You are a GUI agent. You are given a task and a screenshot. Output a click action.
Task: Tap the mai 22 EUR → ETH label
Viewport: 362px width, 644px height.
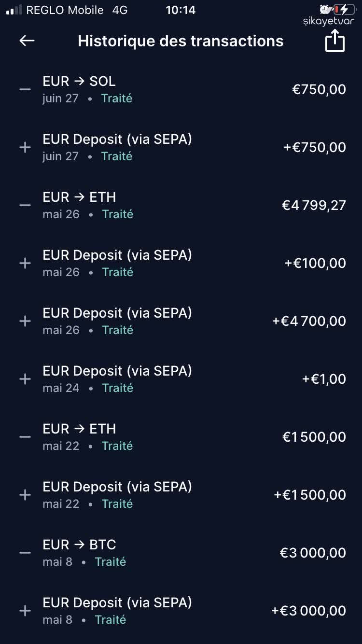coord(79,429)
